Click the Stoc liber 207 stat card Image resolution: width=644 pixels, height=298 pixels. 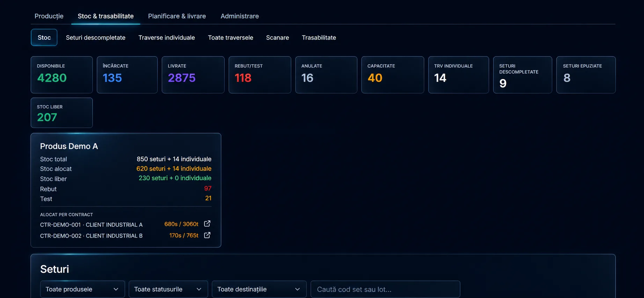tap(62, 112)
